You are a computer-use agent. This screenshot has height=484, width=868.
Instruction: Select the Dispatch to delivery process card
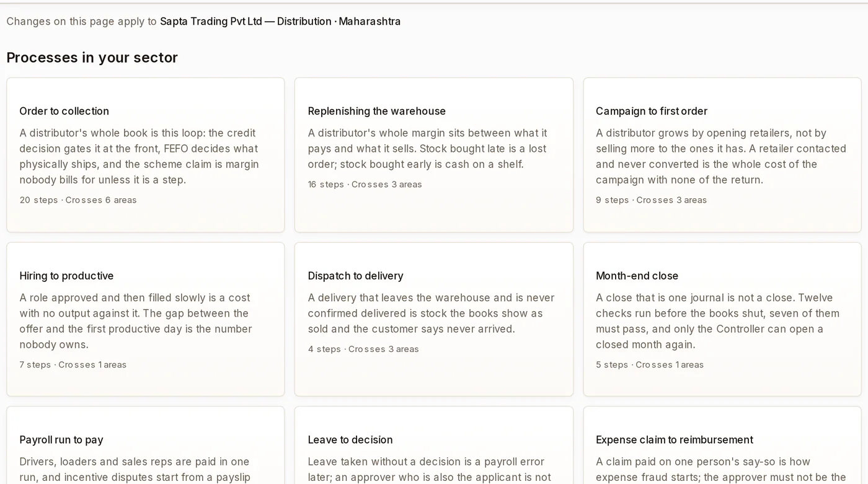click(x=433, y=319)
